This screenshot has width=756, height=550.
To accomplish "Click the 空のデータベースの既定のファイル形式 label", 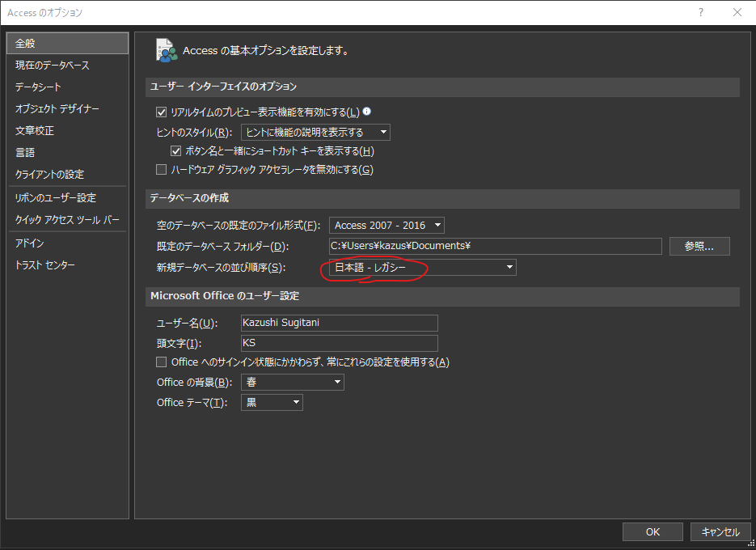I will coord(239,226).
